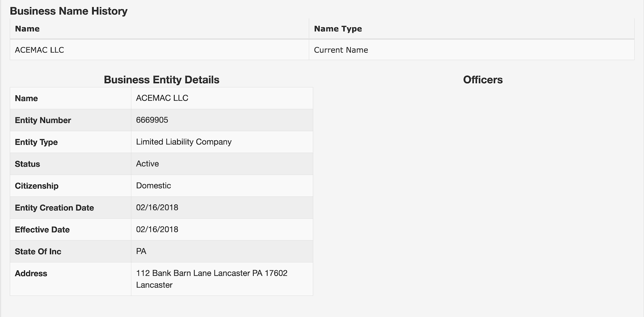Select the PA state of incorporation value
The width and height of the screenshot is (644, 317).
(141, 251)
